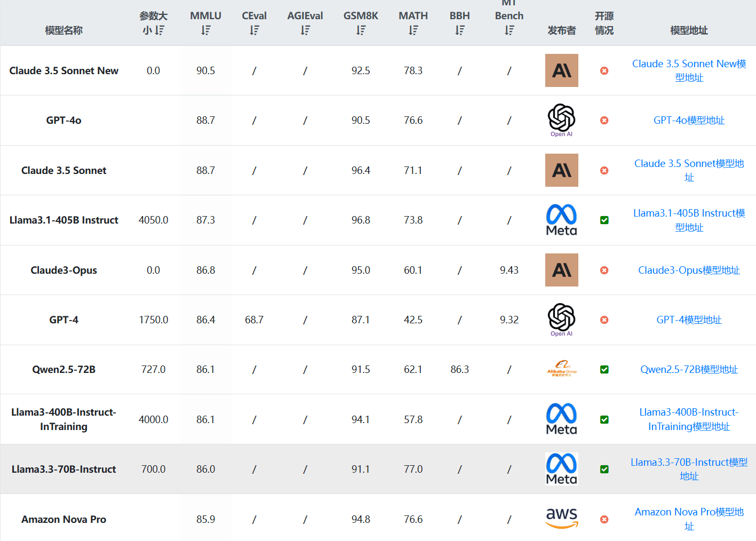Sort the table by GSM8K score
The image size is (756, 541).
click(361, 30)
